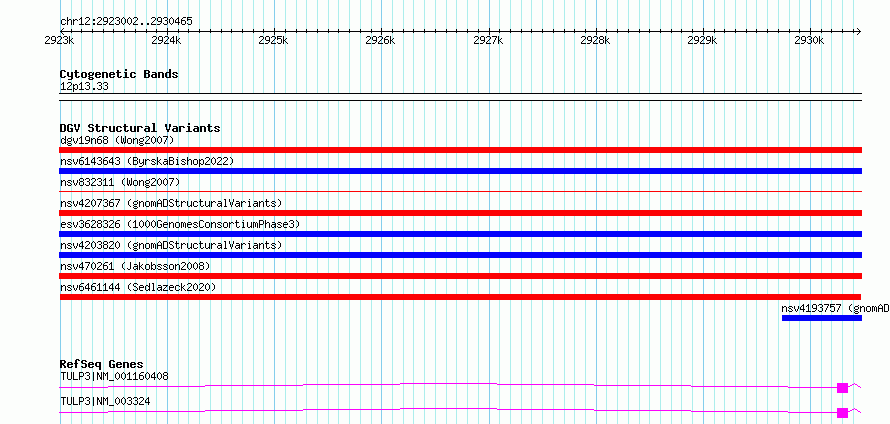Open nsv6461144 (Sedlazeck2020) label
Viewport: 890px width, 424px height.
point(138,287)
